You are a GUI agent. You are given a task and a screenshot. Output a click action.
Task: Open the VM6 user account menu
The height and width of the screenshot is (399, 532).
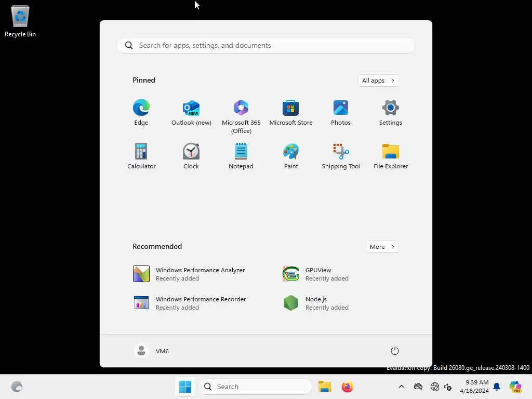click(x=151, y=351)
